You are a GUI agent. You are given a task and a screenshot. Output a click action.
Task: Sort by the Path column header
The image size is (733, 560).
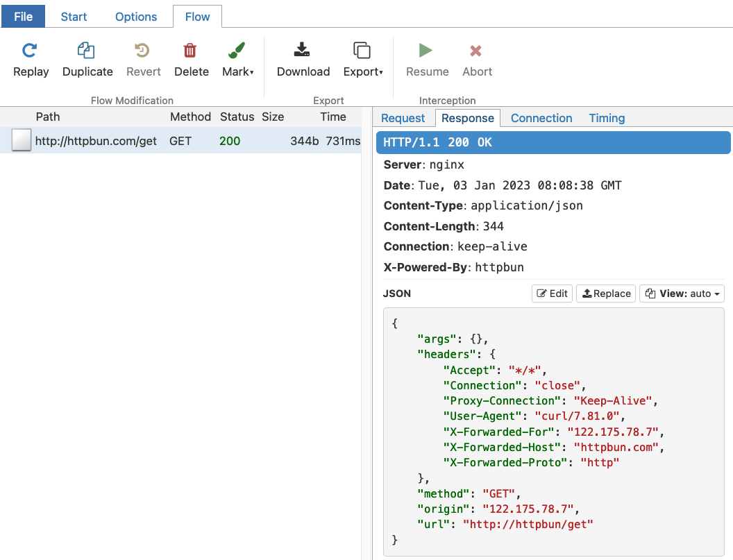48,117
